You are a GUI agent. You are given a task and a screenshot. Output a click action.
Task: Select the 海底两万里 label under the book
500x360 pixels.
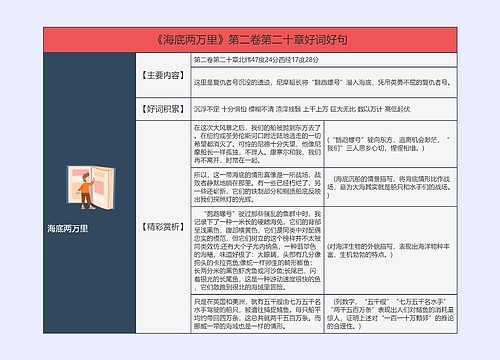tap(68, 229)
